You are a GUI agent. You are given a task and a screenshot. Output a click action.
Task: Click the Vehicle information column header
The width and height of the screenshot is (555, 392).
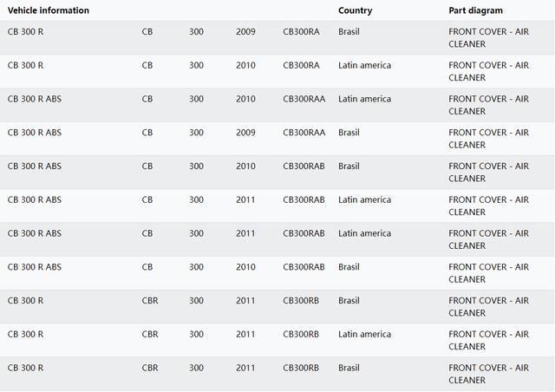click(48, 10)
